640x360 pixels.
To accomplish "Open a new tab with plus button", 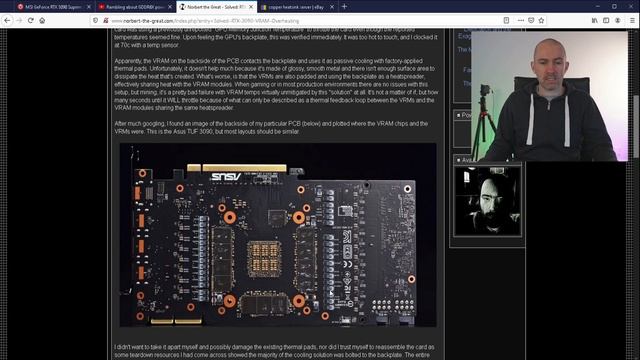I will click(x=344, y=7).
